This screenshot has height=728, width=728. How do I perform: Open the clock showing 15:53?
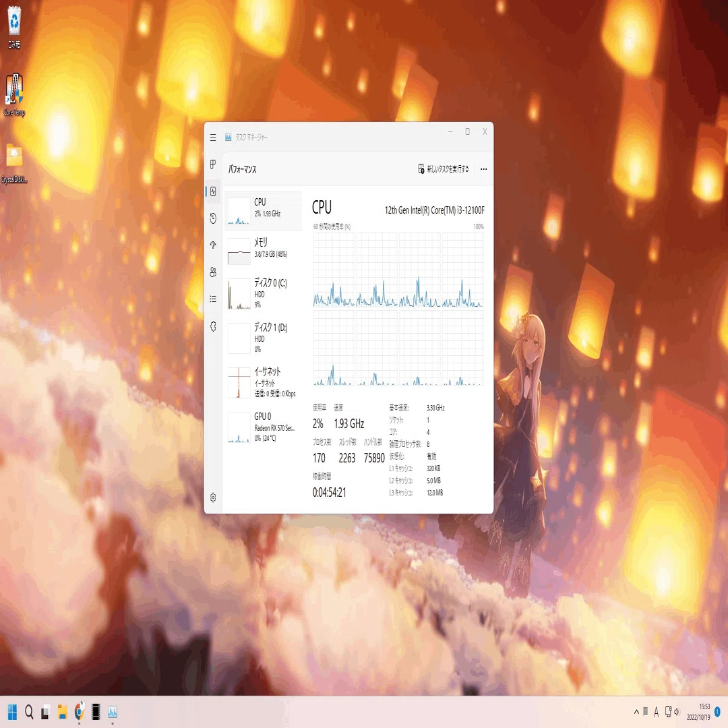698,712
